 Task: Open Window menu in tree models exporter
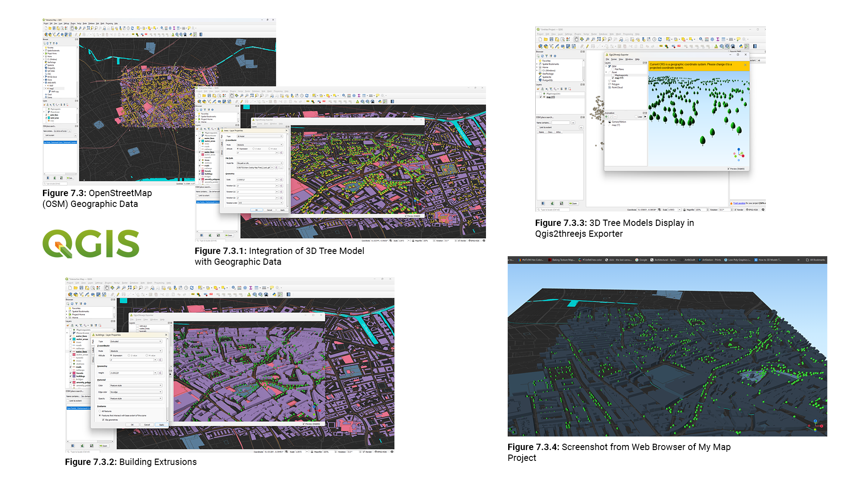coord(629,59)
